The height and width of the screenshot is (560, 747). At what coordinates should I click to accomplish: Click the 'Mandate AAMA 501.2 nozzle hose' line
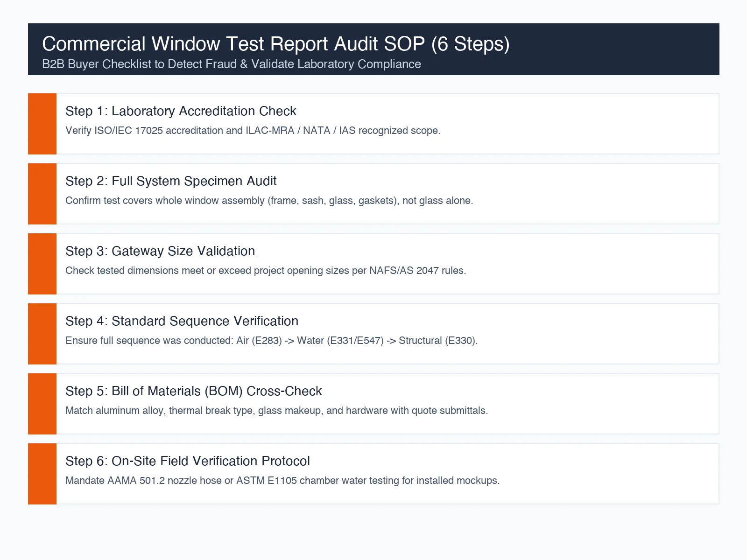[282, 481]
